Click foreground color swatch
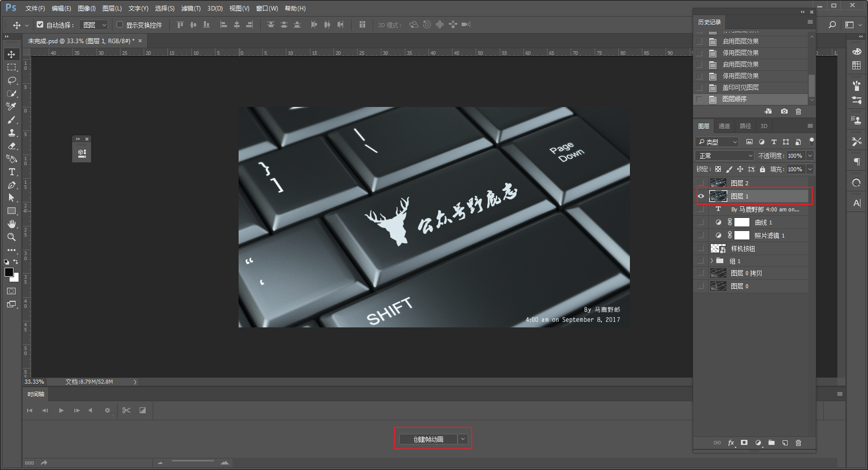Screen dimensions: 868x470 point(9,272)
